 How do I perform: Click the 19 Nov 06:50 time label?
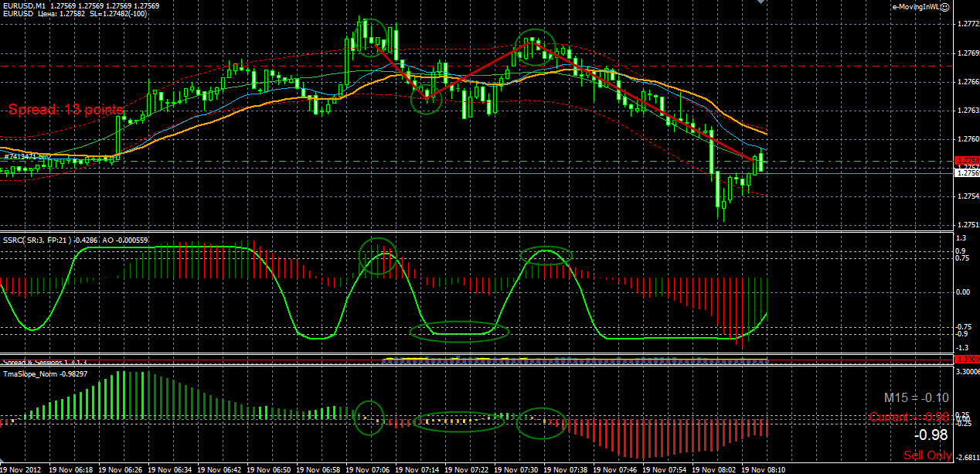click(269, 469)
